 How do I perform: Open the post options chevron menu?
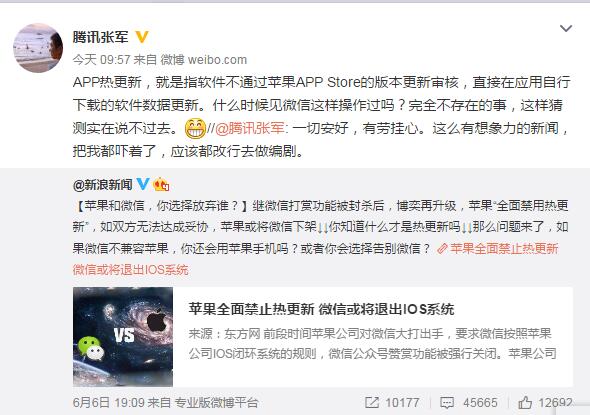coord(566,29)
